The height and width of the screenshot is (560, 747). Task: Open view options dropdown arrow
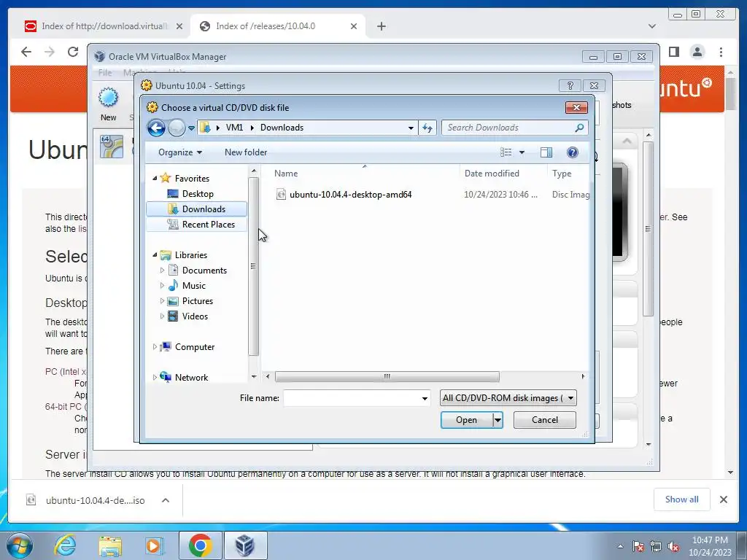[x=522, y=152]
